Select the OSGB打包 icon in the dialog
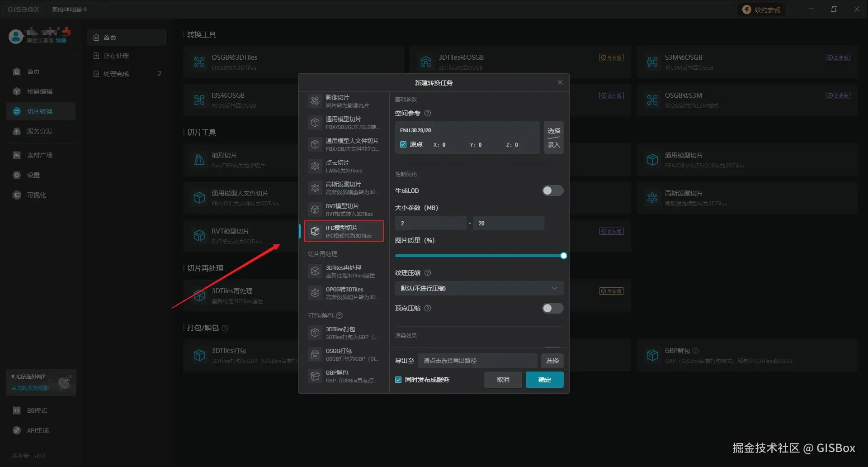The width and height of the screenshot is (868, 467). coord(315,354)
